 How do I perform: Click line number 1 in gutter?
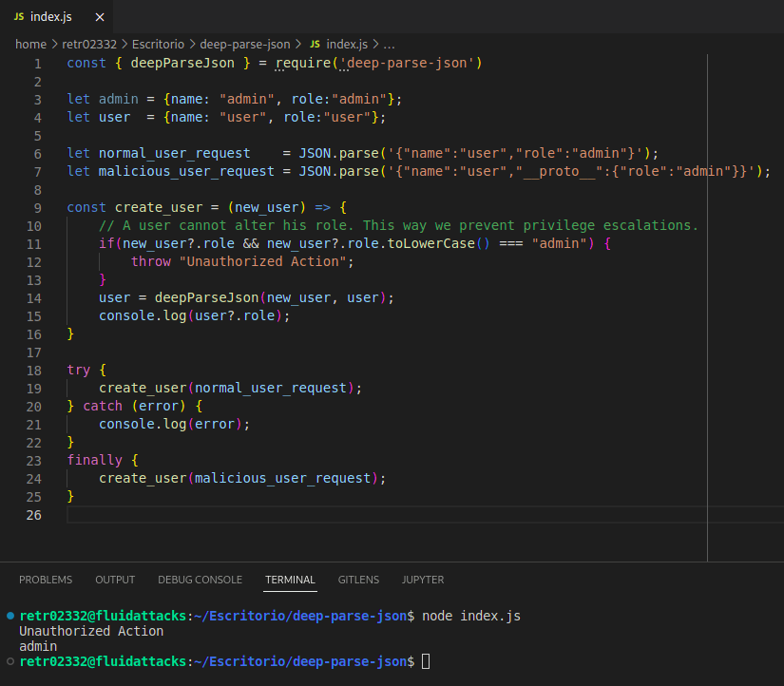tap(37, 64)
